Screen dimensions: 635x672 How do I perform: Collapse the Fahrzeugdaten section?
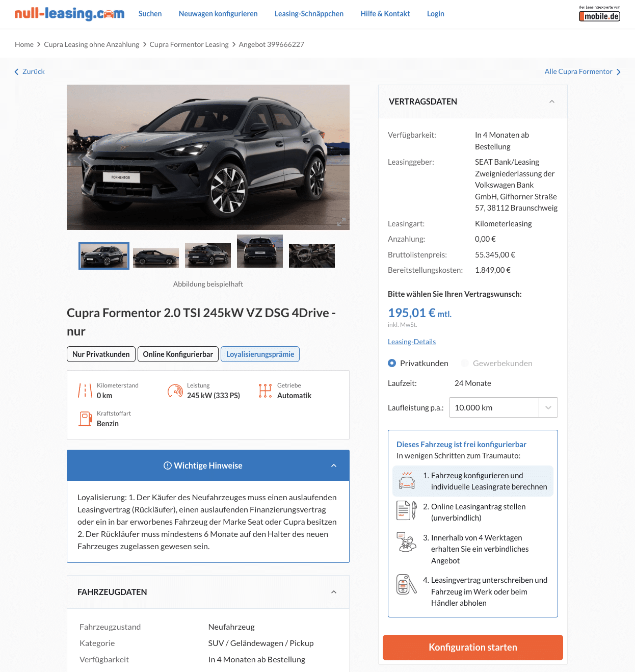pyautogui.click(x=334, y=592)
